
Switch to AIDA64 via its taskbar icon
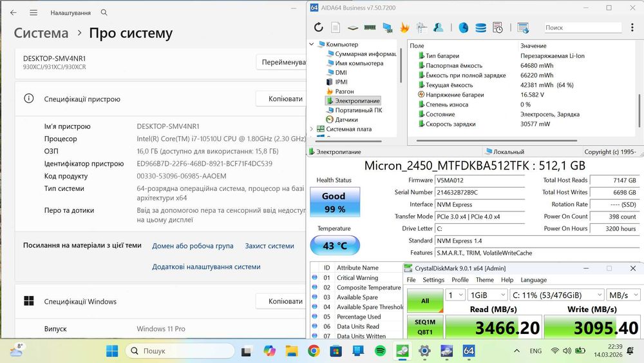(x=469, y=351)
